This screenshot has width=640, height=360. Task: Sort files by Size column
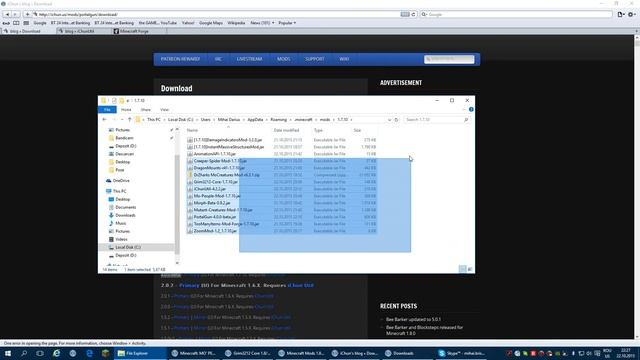coord(357,130)
